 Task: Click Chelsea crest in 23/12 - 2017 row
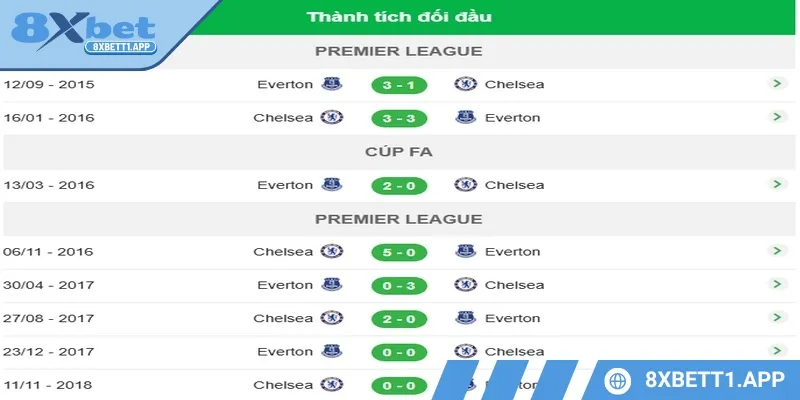[x=465, y=351]
